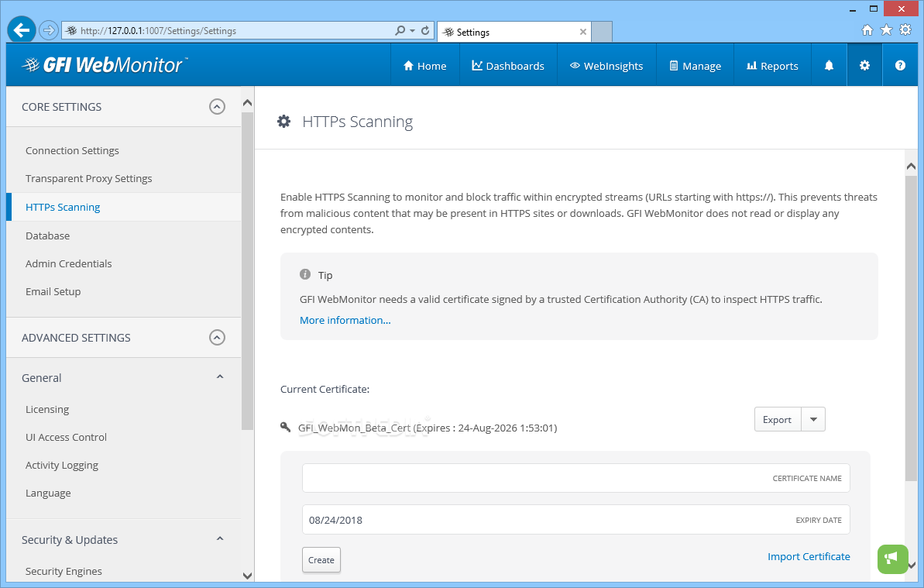924x588 pixels.
Task: Minimize the browser window
Action: point(852,9)
